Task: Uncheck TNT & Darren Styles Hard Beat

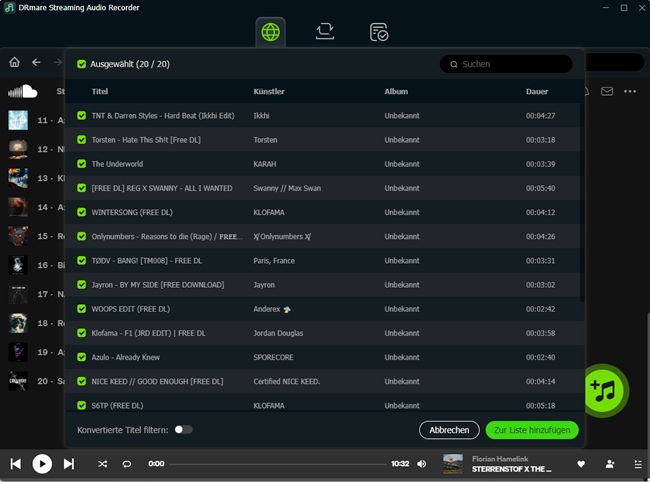Action: pos(82,115)
